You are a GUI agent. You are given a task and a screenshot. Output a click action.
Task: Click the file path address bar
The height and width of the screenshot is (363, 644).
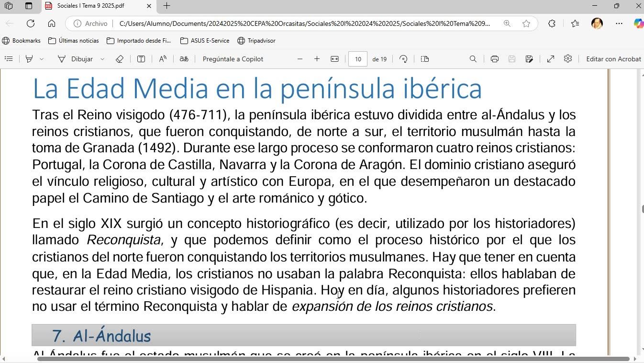click(x=304, y=23)
